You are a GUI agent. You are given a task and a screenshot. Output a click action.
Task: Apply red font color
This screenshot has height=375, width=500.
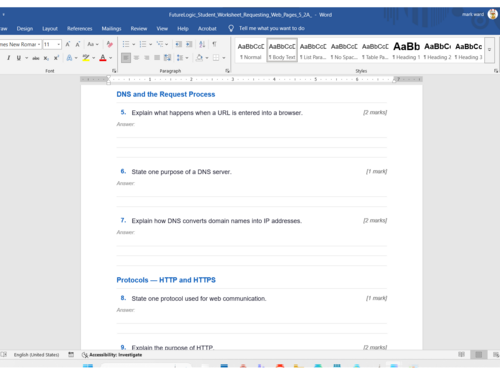(103, 58)
